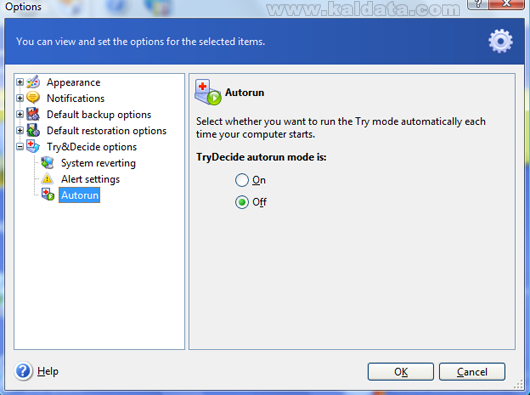This screenshot has height=395, width=530.
Task: Click the Appearance palette icon
Action: click(x=33, y=82)
